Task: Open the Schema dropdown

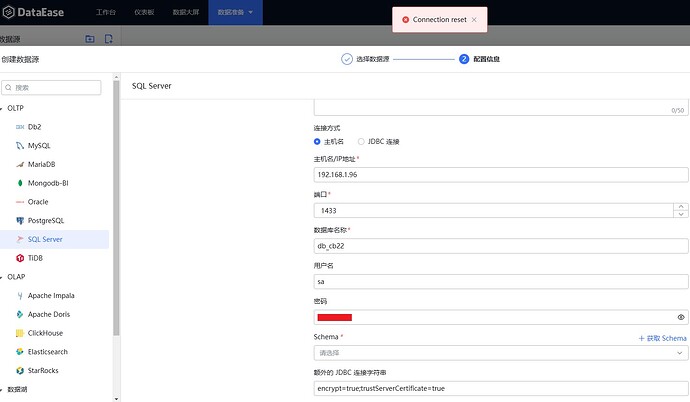Action: [x=500, y=353]
